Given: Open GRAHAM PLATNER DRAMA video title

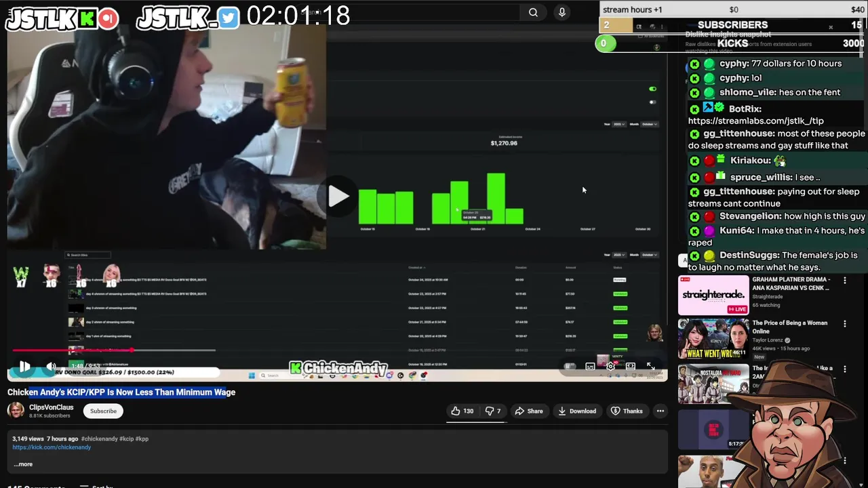Looking at the screenshot, I should 791,283.
